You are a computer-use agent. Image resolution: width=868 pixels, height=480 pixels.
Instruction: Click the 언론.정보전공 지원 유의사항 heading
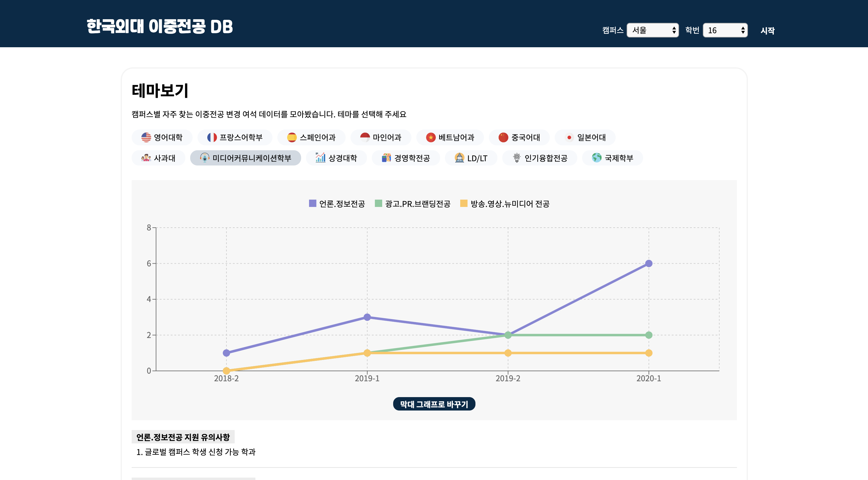[x=183, y=437]
